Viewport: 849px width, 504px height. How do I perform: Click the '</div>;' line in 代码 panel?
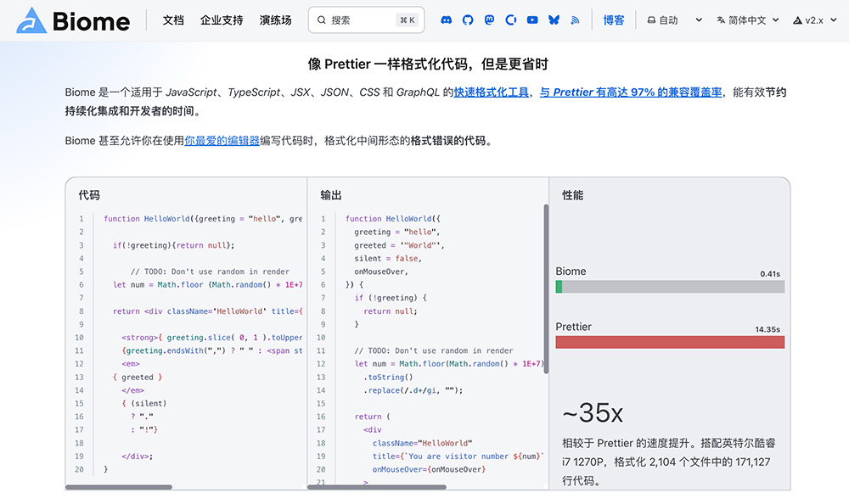coord(138,456)
